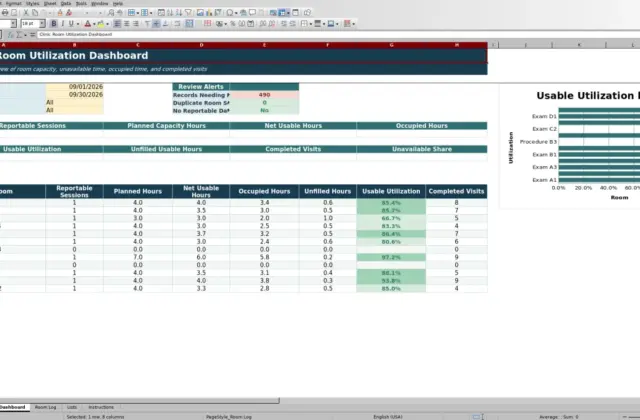Open the Column options dropdown arrow
The image size is (640, 420).
coord(151,13)
